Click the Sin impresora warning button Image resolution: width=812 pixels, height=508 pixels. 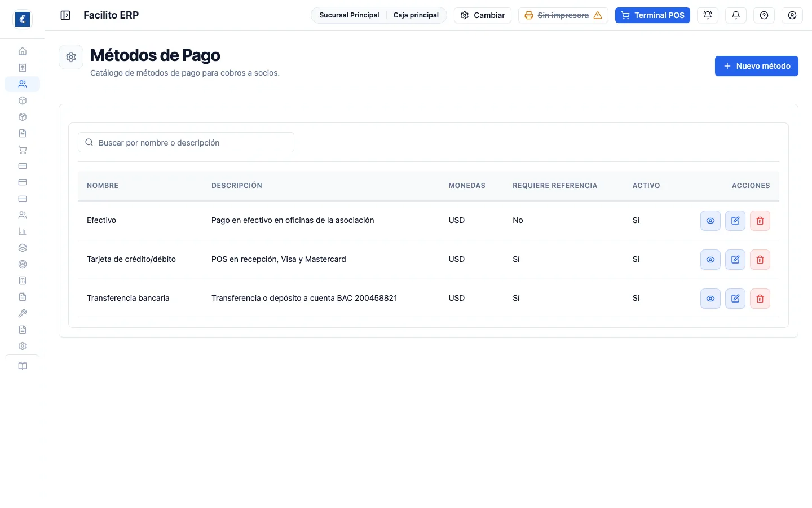[x=563, y=15]
